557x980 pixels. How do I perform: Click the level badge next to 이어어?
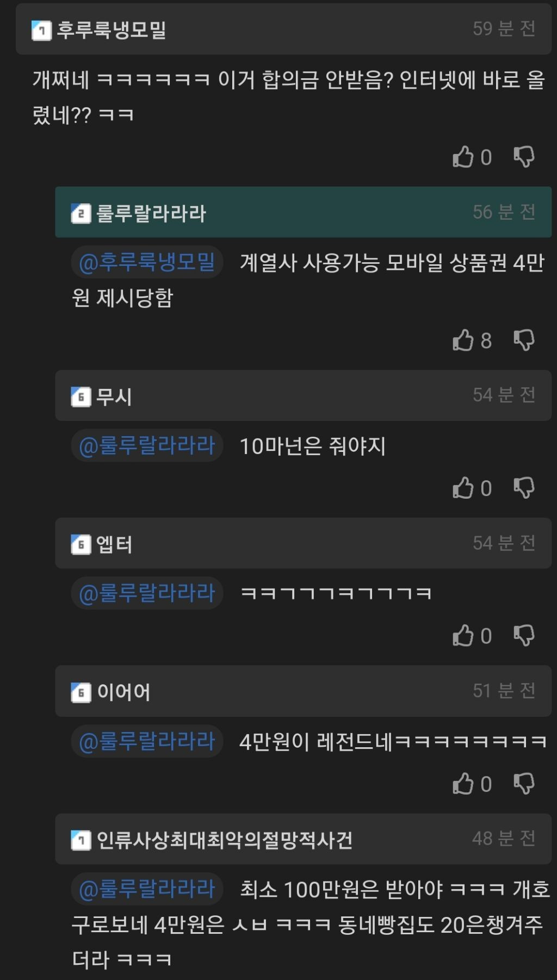pos(81,692)
